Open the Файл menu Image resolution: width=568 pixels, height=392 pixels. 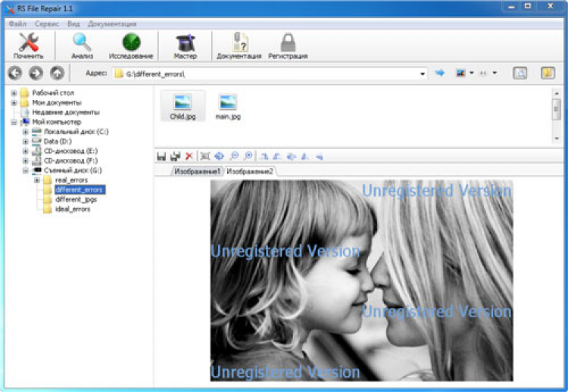[17, 24]
